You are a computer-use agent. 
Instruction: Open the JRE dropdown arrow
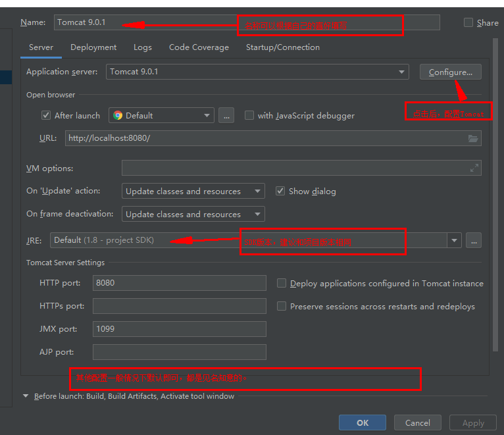454,240
